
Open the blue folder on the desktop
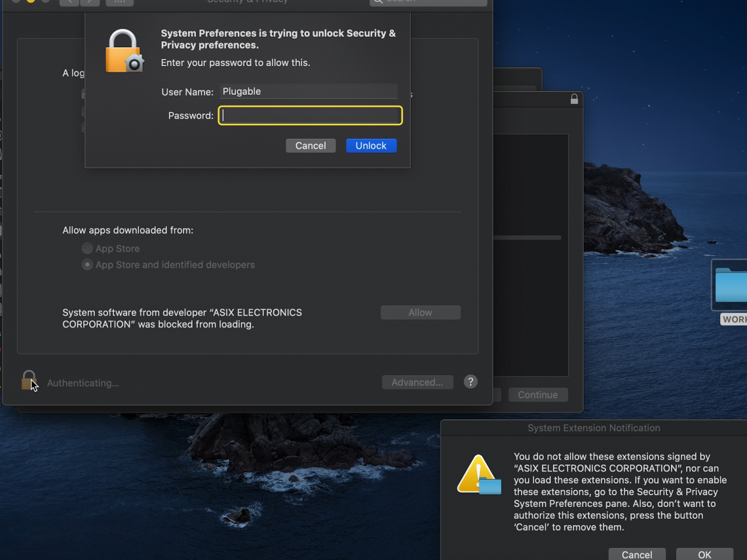pos(731,285)
